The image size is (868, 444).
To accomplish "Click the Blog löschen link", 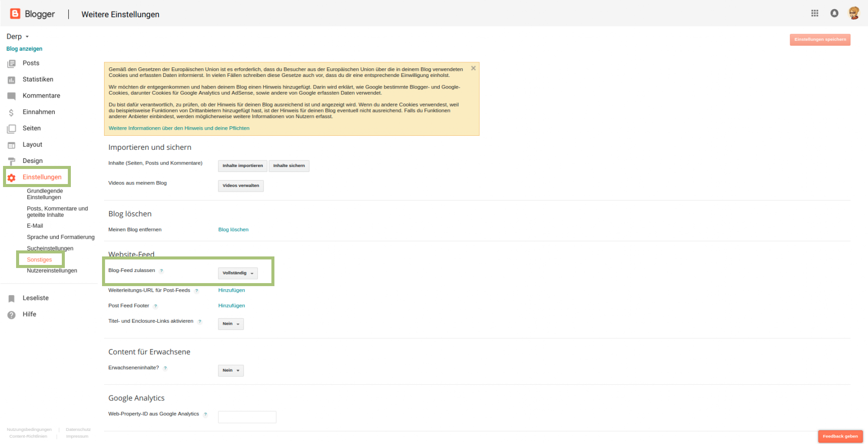I will [233, 230].
